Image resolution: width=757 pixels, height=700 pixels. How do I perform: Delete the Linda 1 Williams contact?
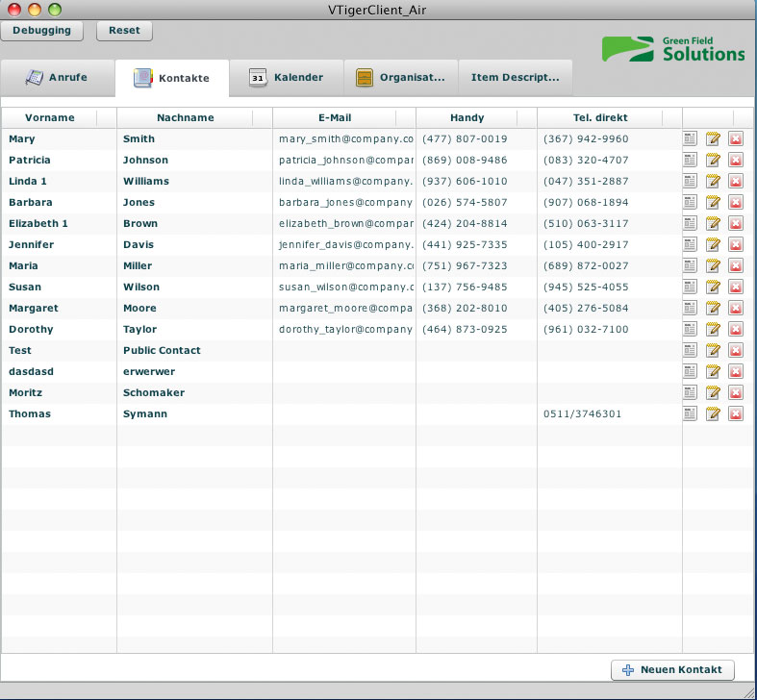pos(736,181)
